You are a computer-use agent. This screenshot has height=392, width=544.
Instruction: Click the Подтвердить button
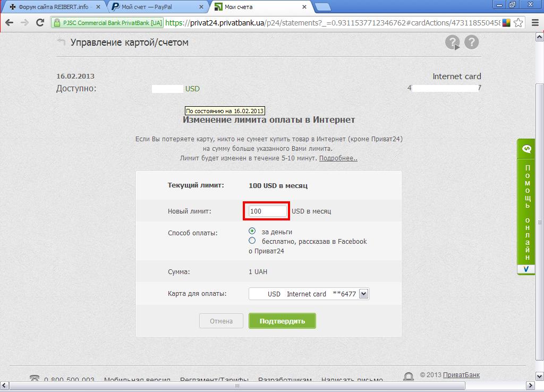(x=282, y=321)
